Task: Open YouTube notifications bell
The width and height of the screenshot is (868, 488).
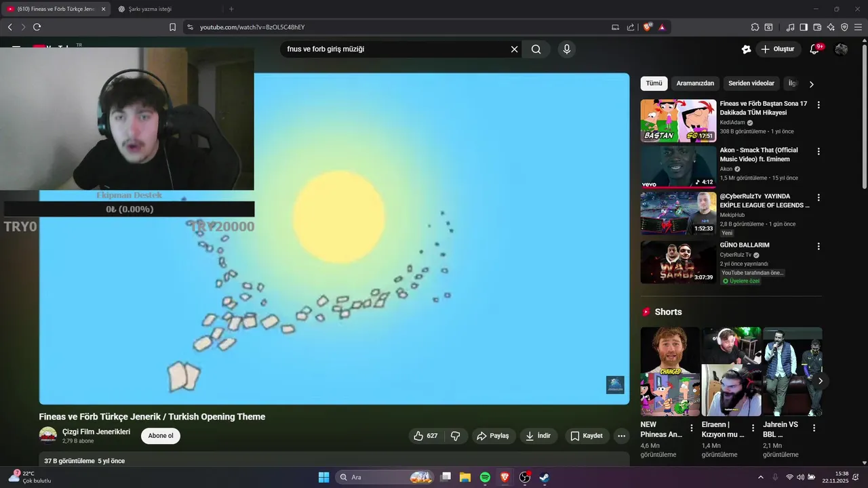Action: 815,49
